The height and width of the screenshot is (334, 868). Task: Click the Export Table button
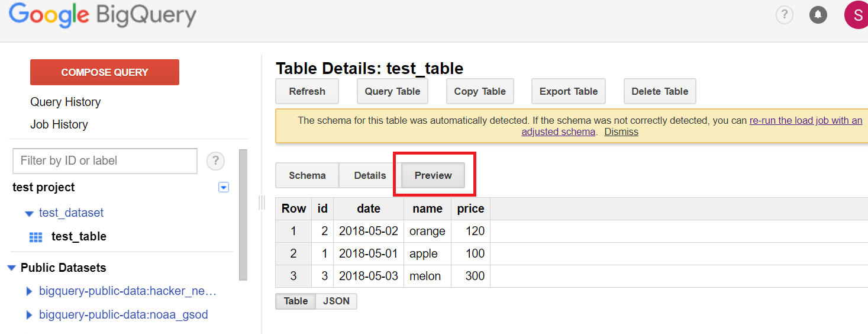point(569,91)
